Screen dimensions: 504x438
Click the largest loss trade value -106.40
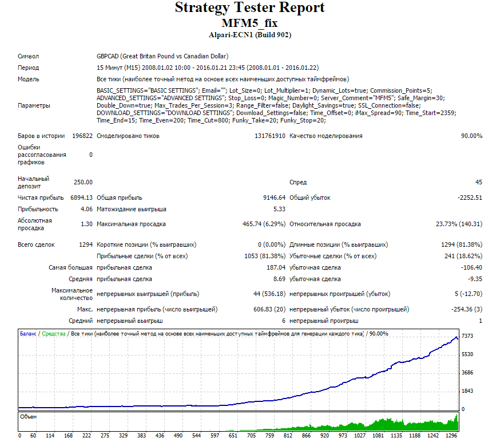pyautogui.click(x=471, y=268)
